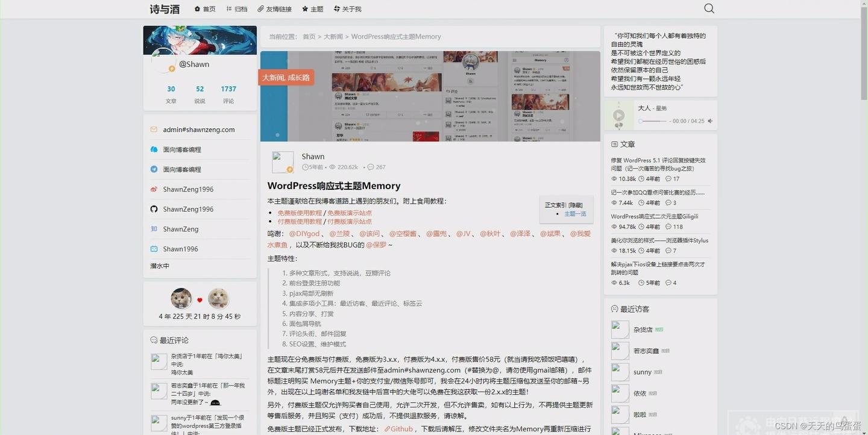Open site search with the magnifier icon

709,8
